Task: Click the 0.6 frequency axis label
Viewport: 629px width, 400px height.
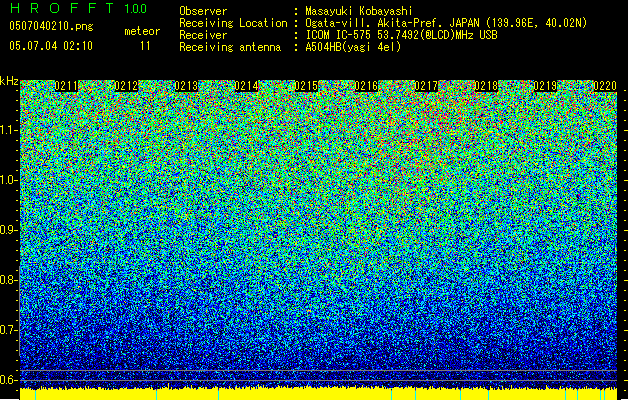Action: coord(8,380)
